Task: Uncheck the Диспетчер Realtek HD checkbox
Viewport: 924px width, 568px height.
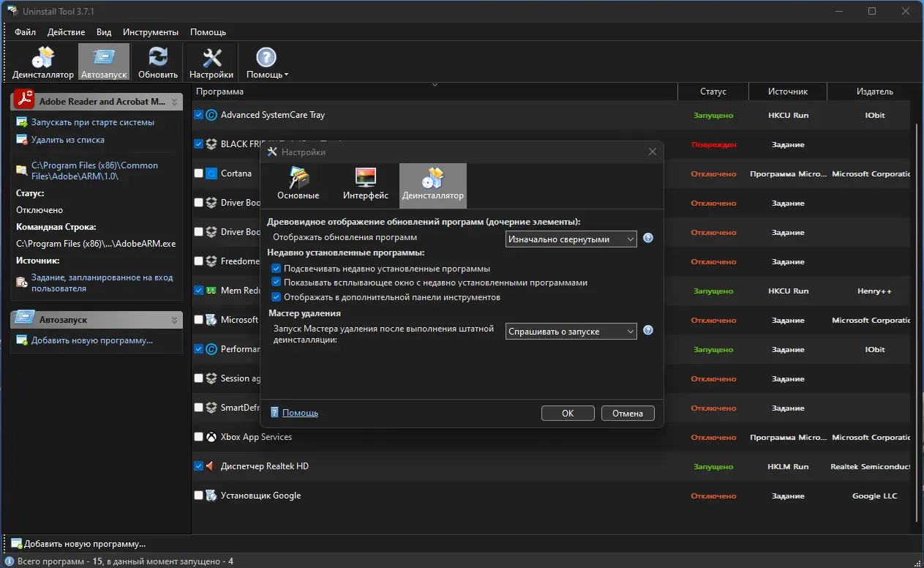Action: click(x=198, y=466)
